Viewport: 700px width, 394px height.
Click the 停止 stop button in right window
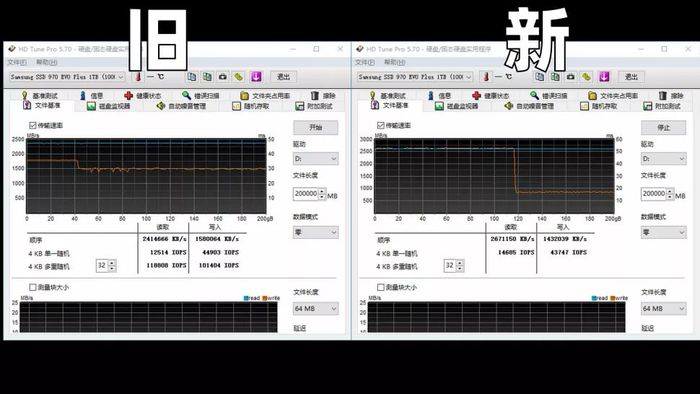[663, 128]
